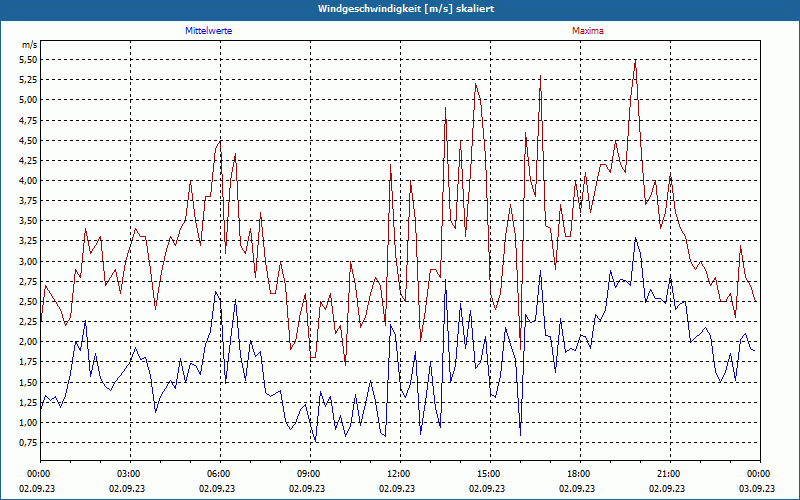Image resolution: width=800 pixels, height=500 pixels.
Task: Click the 4,25 y-axis value
Action: [x=30, y=160]
